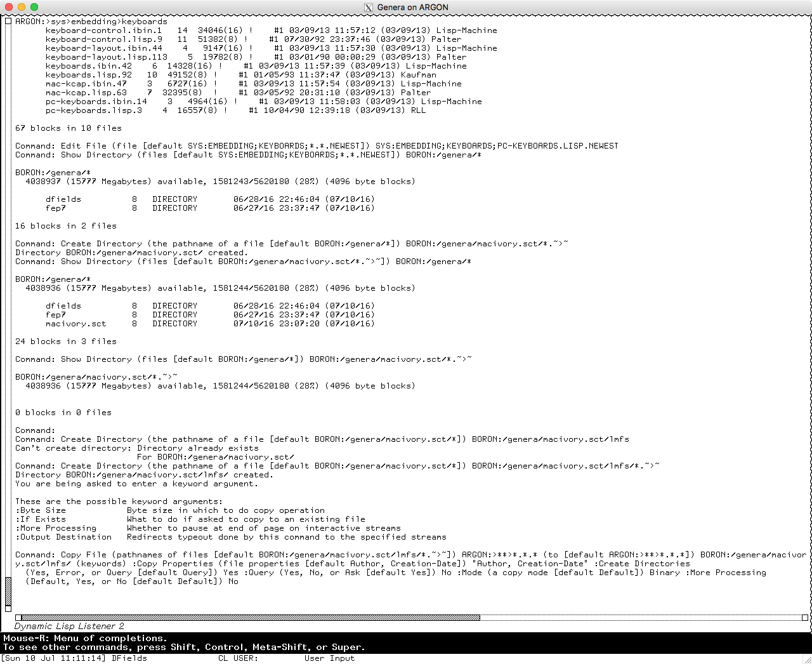Click the yellow minimize window button
Image resolution: width=812 pixels, height=664 pixels.
[x=22, y=7]
